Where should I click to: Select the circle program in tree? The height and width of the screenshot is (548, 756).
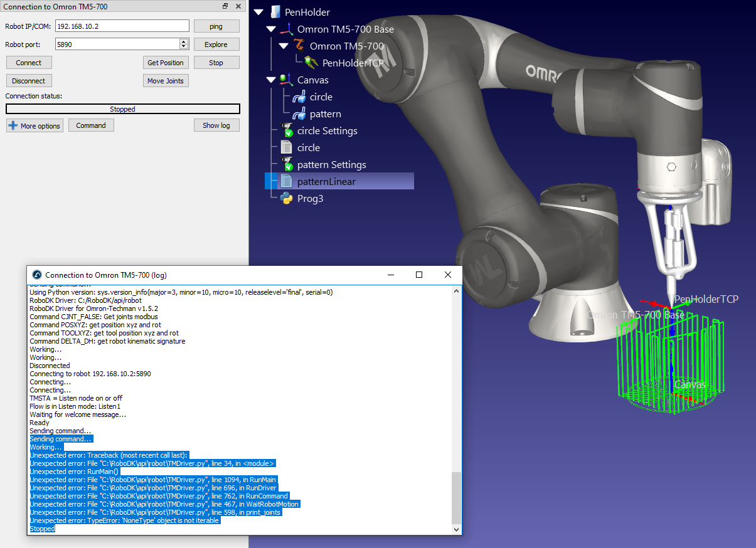tap(308, 148)
